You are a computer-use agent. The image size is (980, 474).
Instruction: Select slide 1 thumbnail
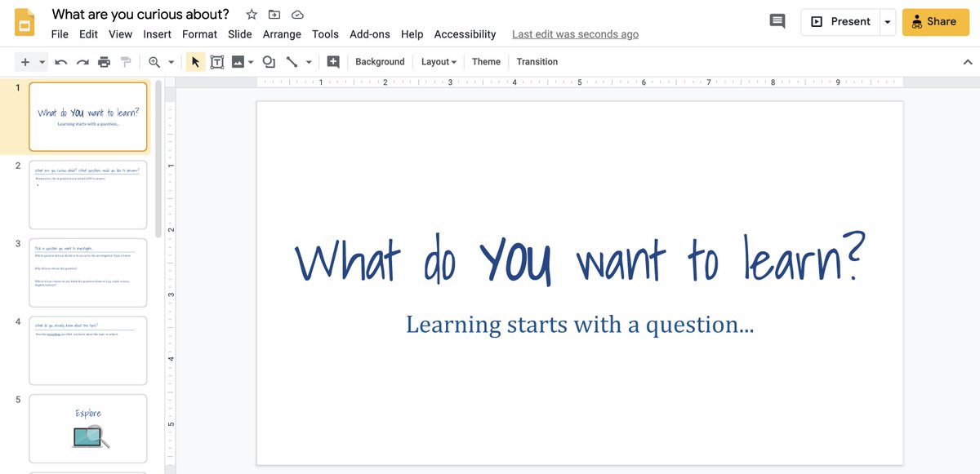[x=88, y=117]
